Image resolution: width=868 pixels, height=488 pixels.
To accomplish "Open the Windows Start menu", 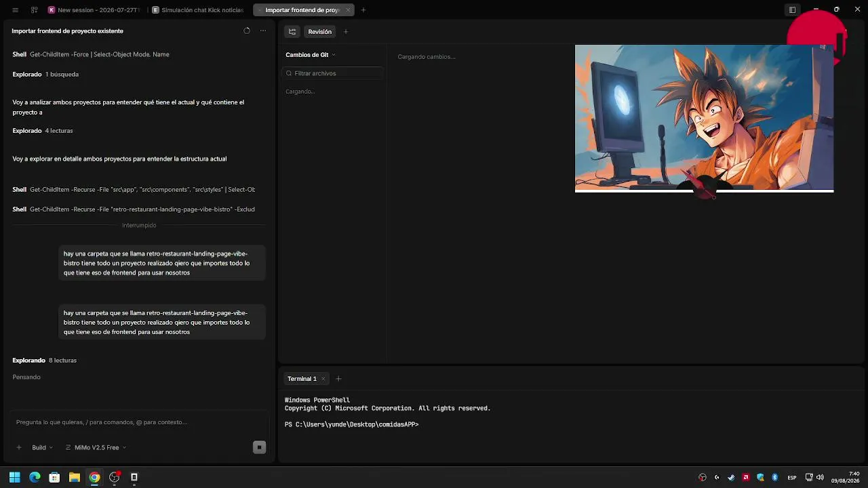I will click(x=15, y=477).
